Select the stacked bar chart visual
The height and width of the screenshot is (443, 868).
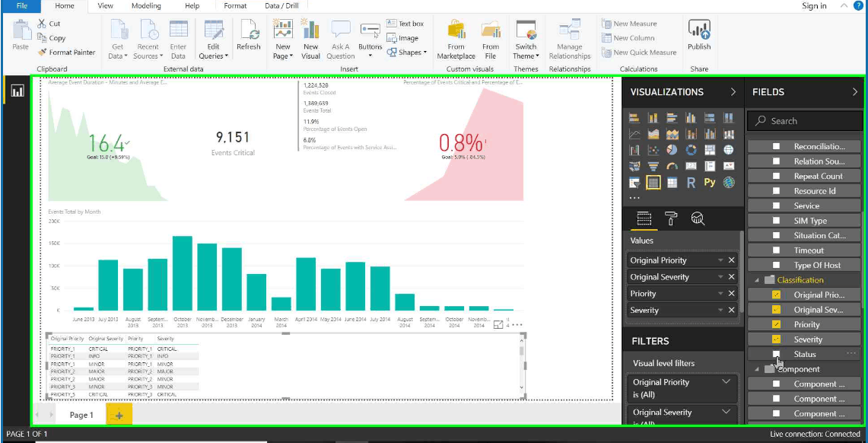(634, 117)
